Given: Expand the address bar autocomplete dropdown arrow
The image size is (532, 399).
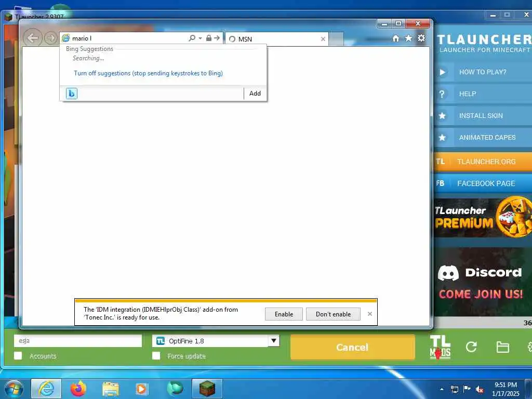Looking at the screenshot, I should tap(200, 38).
